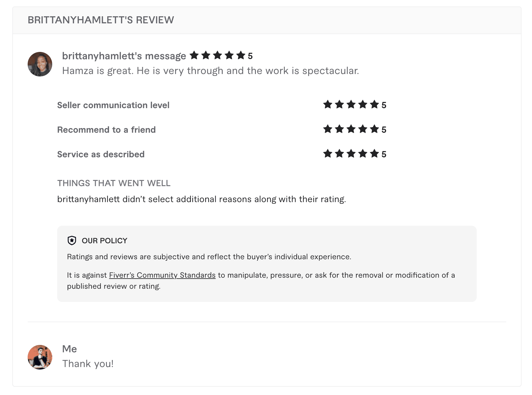Select the fourth star of Seller communication level
The width and height of the screenshot is (532, 395).
[362, 105]
